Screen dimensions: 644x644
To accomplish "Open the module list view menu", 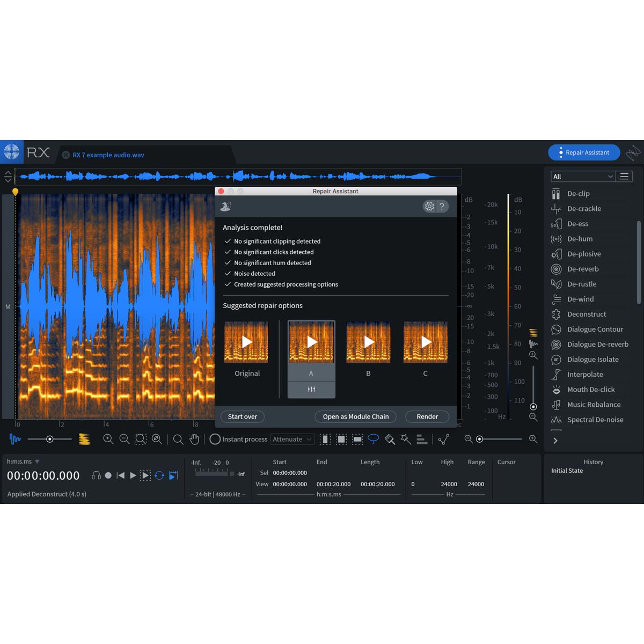I will tap(624, 177).
